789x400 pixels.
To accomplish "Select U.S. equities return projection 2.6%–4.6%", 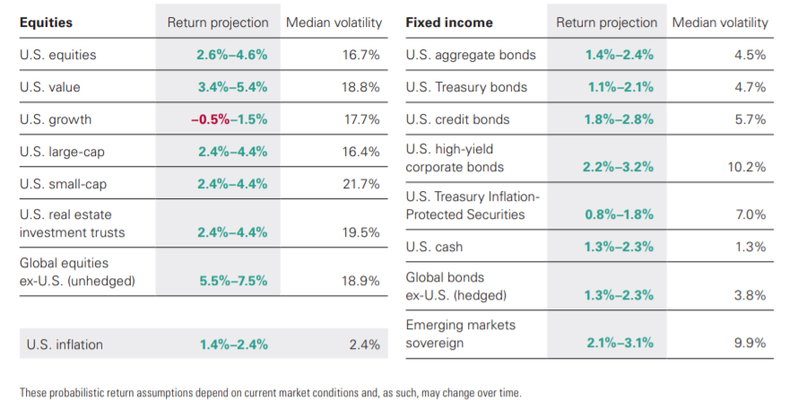I will (x=232, y=55).
